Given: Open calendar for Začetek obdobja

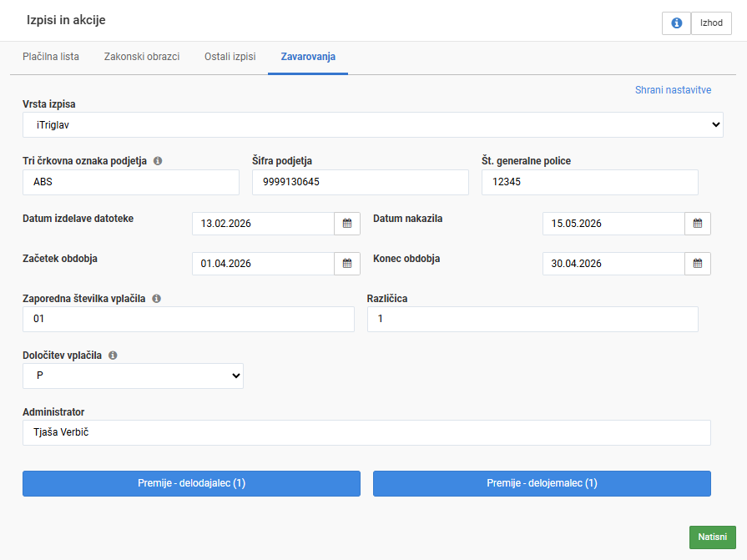Looking at the screenshot, I should (347, 264).
